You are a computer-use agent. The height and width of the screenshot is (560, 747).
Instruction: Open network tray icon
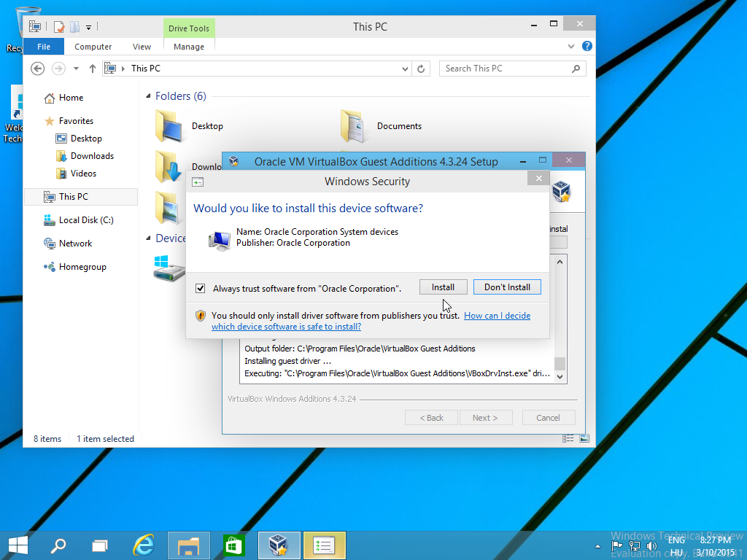[x=635, y=546]
